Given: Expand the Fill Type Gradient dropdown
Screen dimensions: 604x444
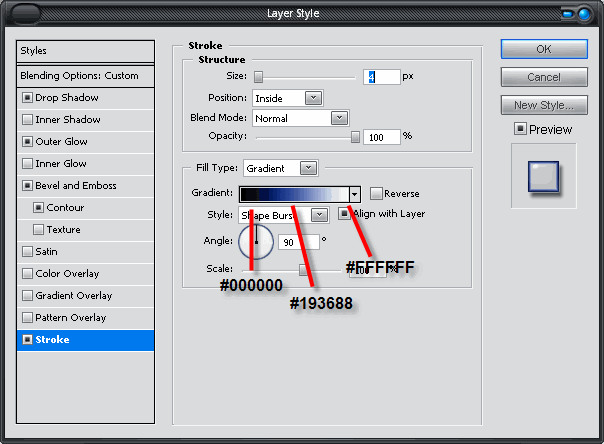Looking at the screenshot, I should 280,168.
